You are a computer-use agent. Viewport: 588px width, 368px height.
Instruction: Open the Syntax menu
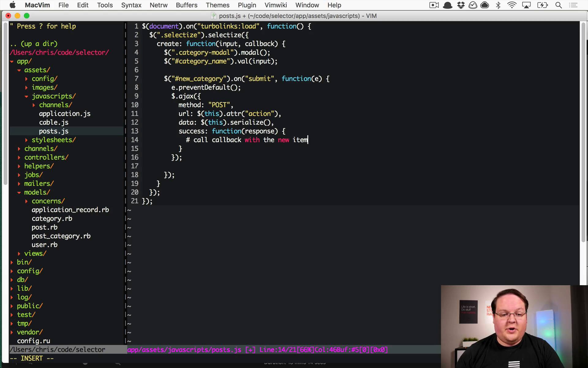[x=131, y=5]
